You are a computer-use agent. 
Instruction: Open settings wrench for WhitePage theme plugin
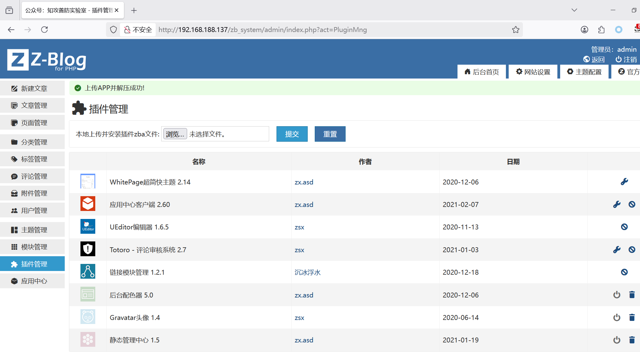click(x=624, y=182)
